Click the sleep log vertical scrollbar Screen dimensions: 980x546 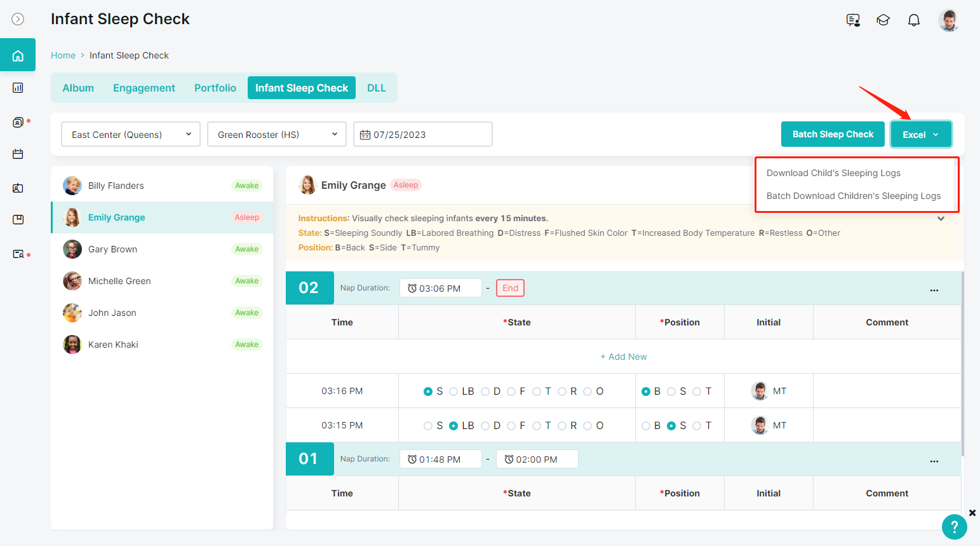963,364
